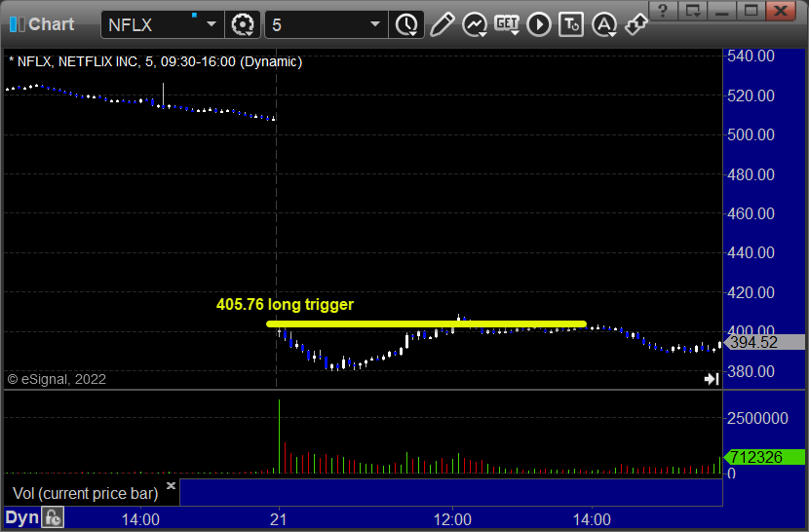Expand the interval 5 dropdown arrow
The image size is (809, 532).
click(375, 24)
